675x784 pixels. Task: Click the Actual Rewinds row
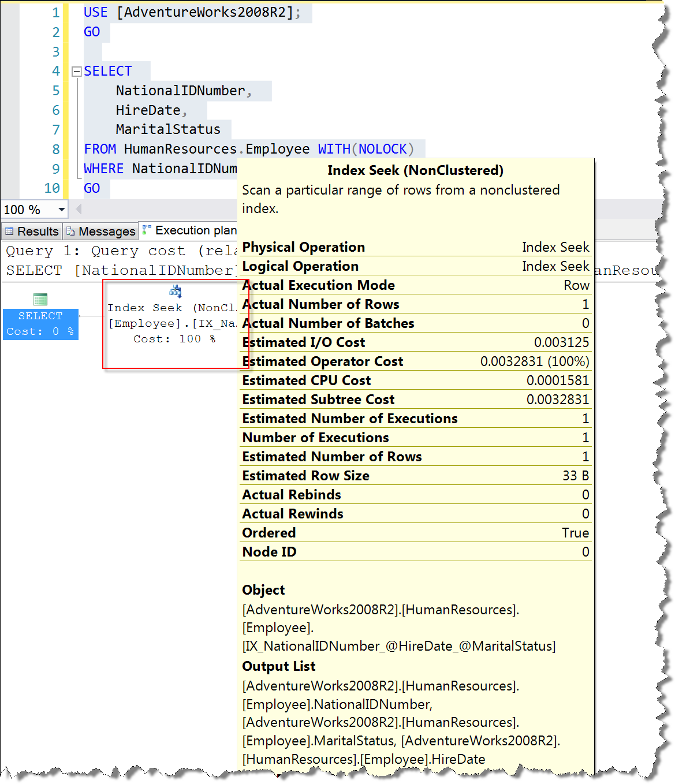416,514
